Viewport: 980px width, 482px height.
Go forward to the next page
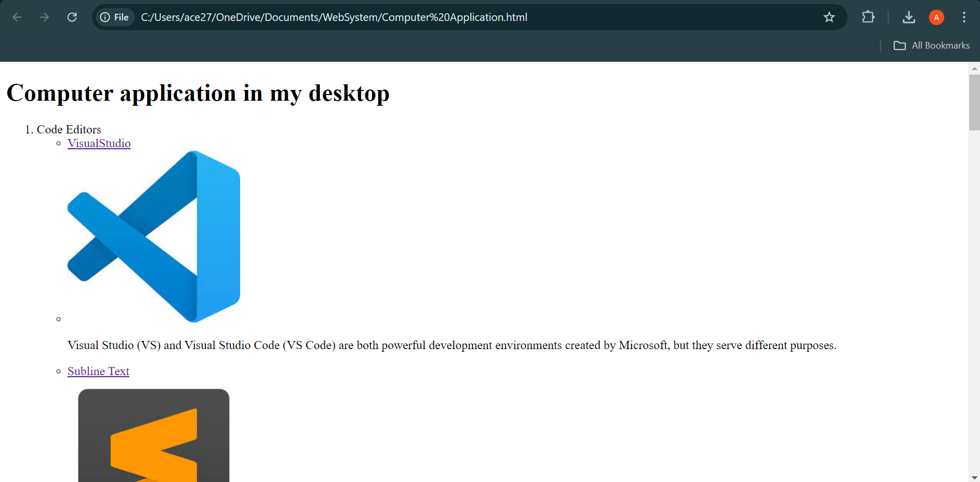pyautogui.click(x=44, y=17)
